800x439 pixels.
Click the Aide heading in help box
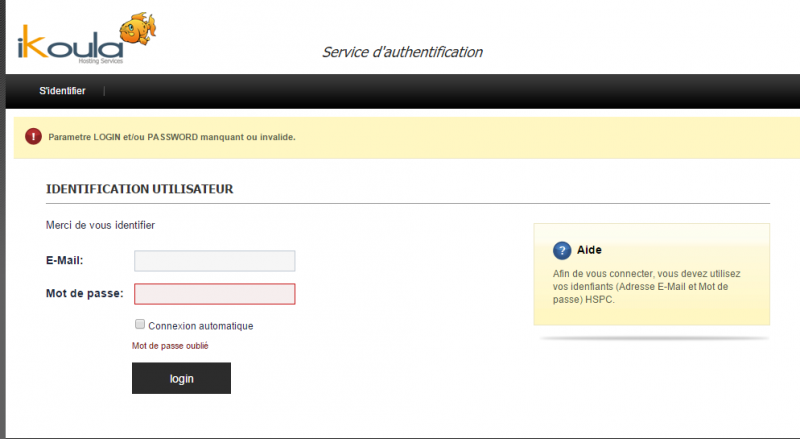[x=589, y=250]
